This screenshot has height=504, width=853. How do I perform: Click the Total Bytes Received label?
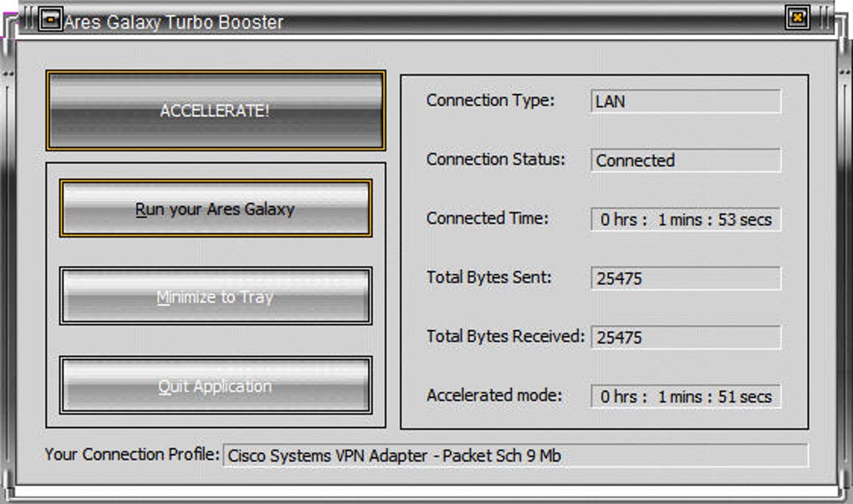[505, 336]
